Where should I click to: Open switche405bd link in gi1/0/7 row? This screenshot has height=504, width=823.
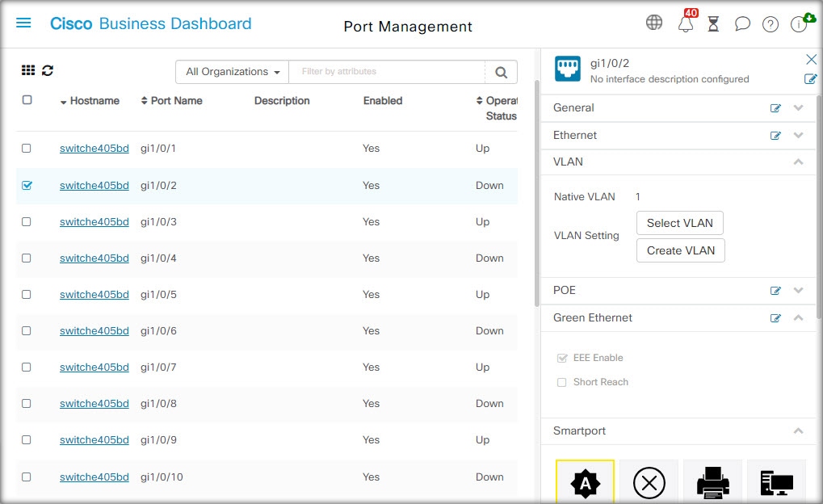point(94,367)
